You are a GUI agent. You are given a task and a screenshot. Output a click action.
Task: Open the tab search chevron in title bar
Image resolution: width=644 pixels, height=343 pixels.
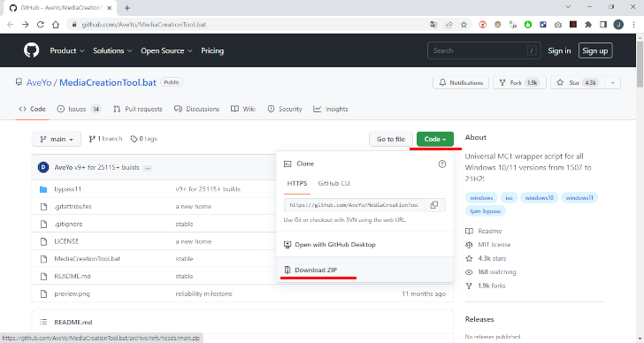[568, 7]
